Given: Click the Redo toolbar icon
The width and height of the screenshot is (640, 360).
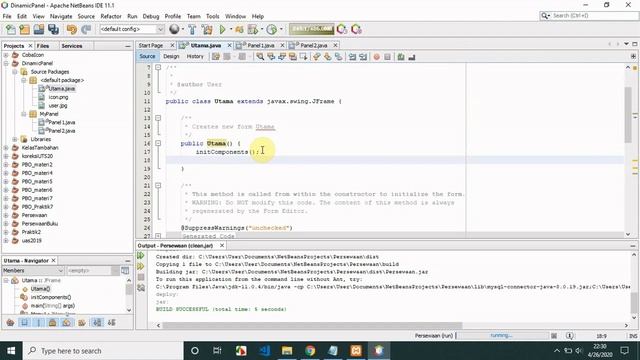Looking at the screenshot, I should (86, 29).
